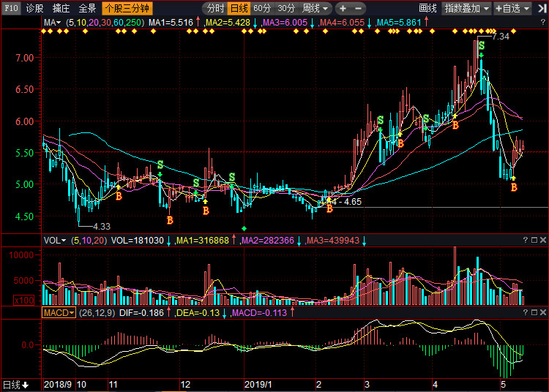Click the 日线 period switcher at bottom-left

(x=15, y=385)
